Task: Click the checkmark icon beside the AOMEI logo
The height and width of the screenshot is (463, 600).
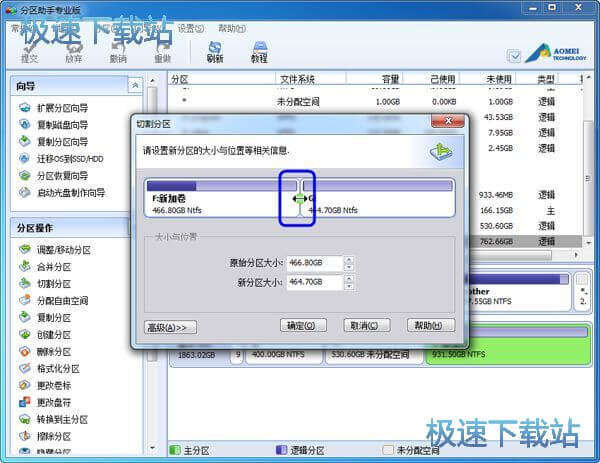Action: tap(514, 57)
